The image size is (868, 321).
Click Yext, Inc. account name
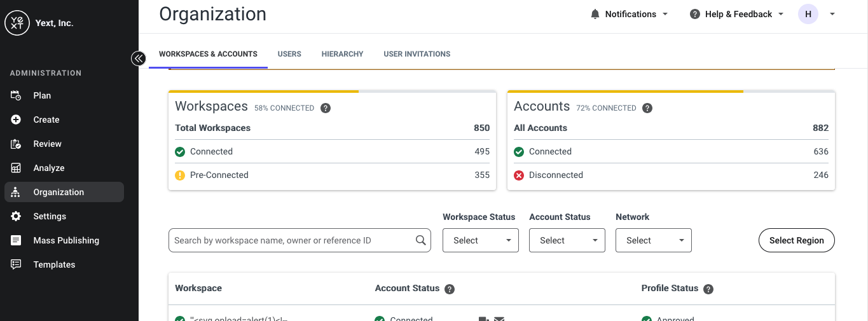pyautogui.click(x=54, y=23)
